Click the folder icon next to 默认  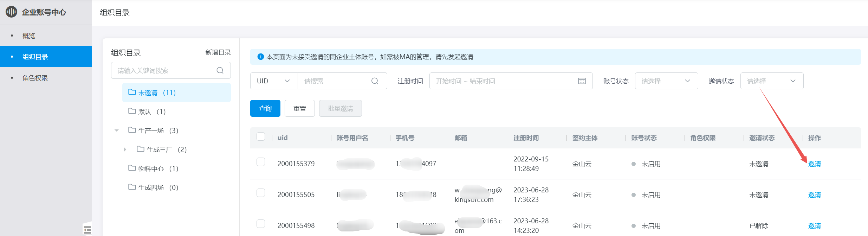point(132,111)
